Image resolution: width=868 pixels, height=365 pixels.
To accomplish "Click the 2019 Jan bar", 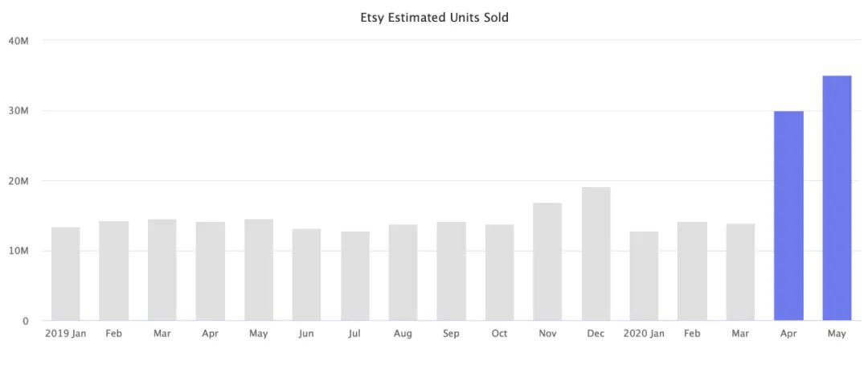I will coord(66,274).
